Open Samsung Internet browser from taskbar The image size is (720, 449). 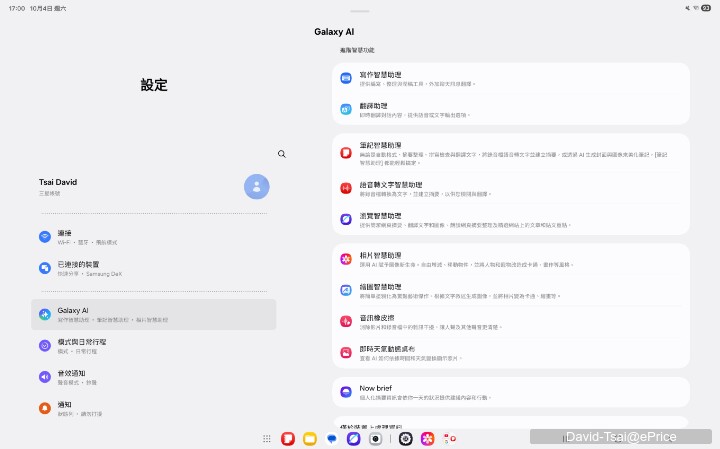pos(353,438)
